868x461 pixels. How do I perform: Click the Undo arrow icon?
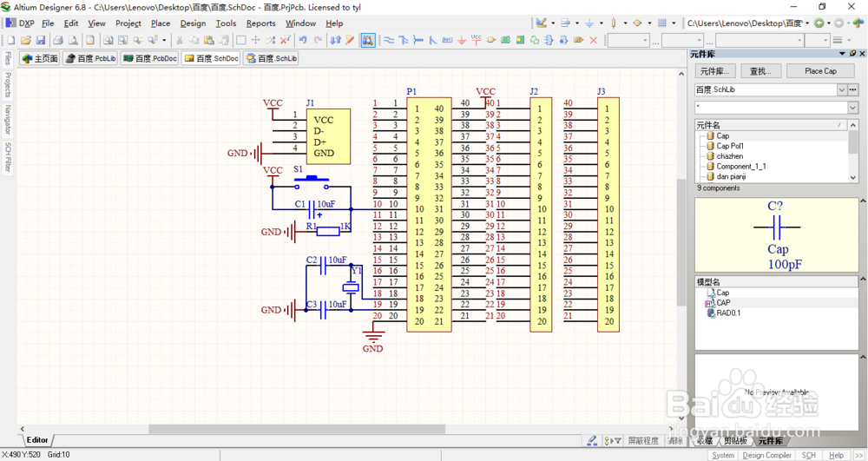coord(303,40)
